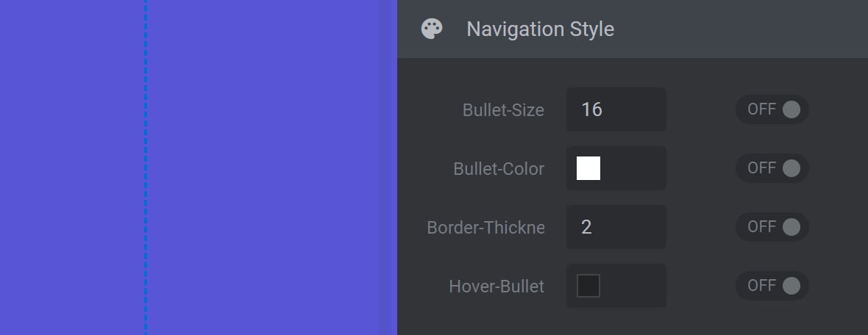Click the purple canvas right of dashed guide
This screenshot has height=335, width=868.
coord(271,167)
